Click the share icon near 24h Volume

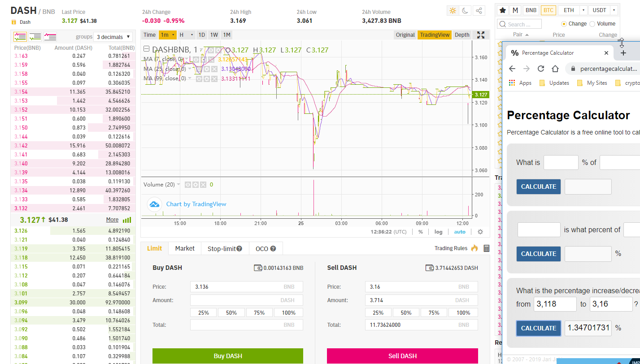[x=479, y=11]
